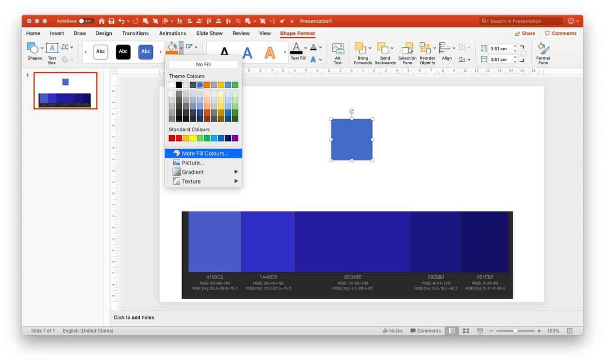Screen dimensions: 605x364
Task: Click the Fit slide to window icon
Action: 570,331
